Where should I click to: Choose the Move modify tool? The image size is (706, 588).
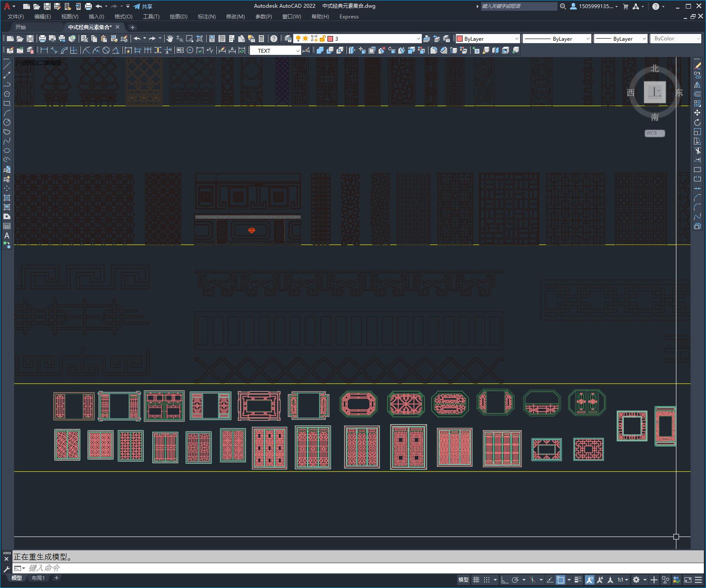(697, 113)
